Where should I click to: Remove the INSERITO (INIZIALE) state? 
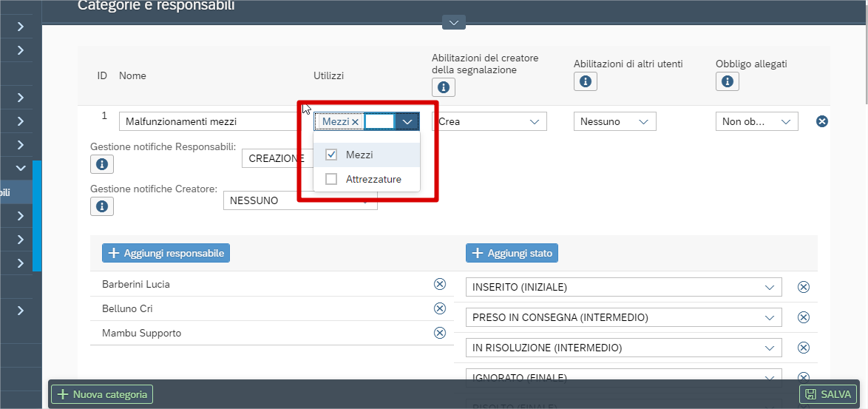pyautogui.click(x=803, y=287)
